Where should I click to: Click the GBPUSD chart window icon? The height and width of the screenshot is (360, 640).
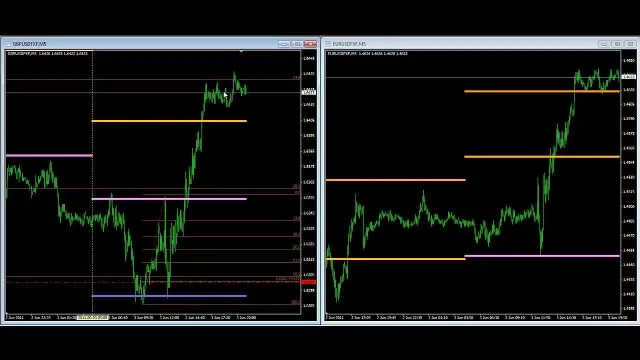[x=8, y=44]
